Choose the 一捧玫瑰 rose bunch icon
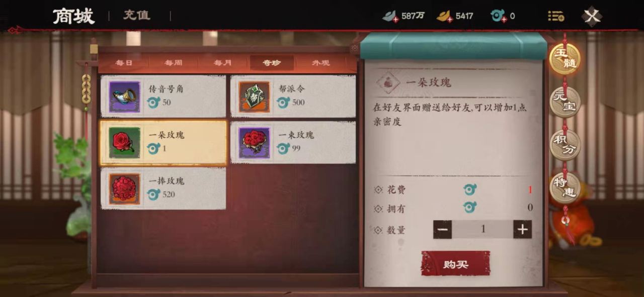This screenshot has height=297, width=644. pos(124,188)
